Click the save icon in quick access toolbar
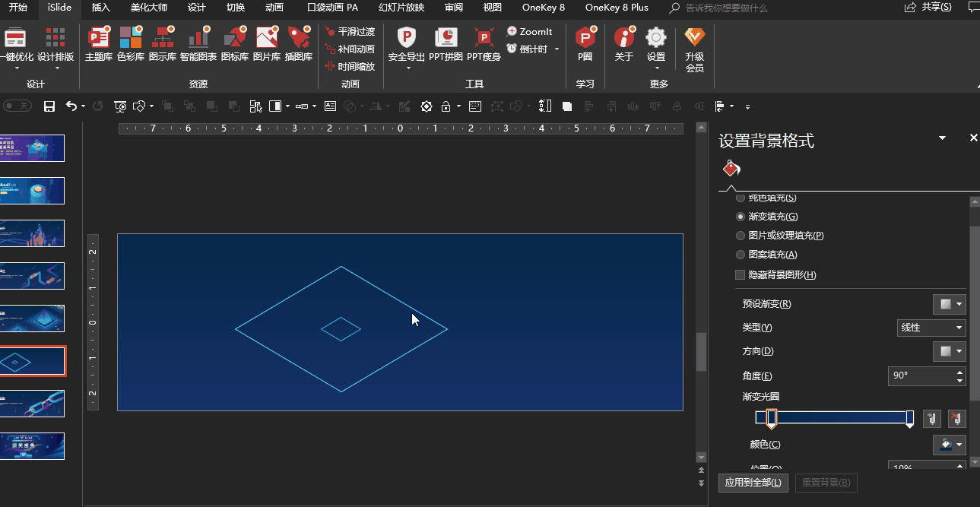Viewport: 980px width, 507px height. click(49, 106)
